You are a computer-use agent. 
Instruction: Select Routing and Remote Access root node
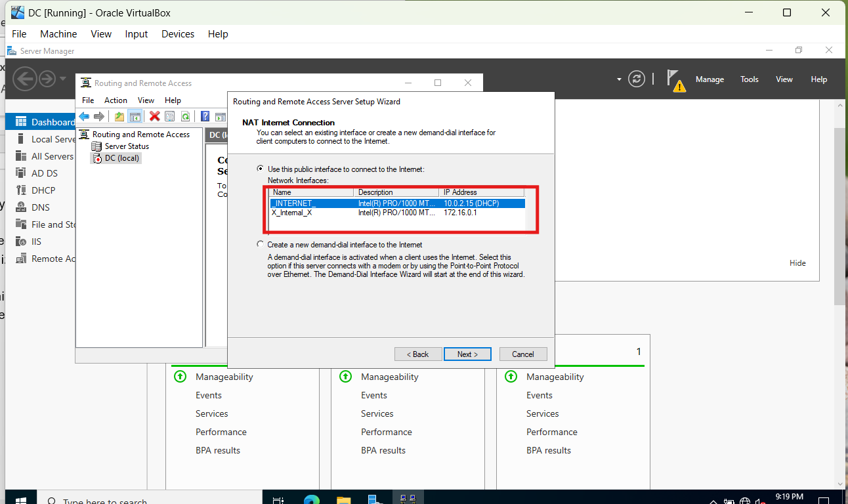135,135
